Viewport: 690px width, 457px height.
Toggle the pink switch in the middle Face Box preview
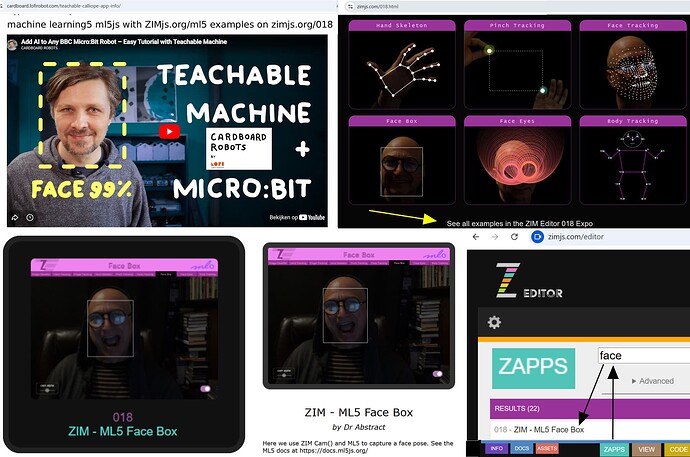(x=437, y=374)
